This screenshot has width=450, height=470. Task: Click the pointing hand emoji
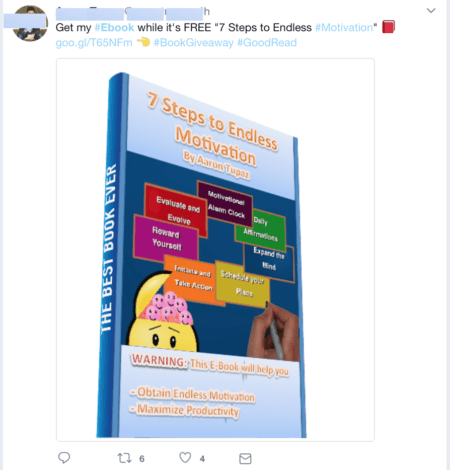[143, 42]
